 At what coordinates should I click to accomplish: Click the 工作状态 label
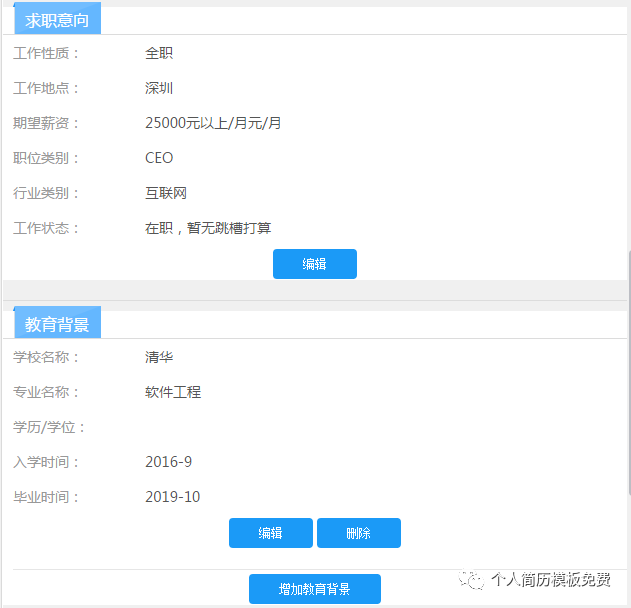[45, 228]
